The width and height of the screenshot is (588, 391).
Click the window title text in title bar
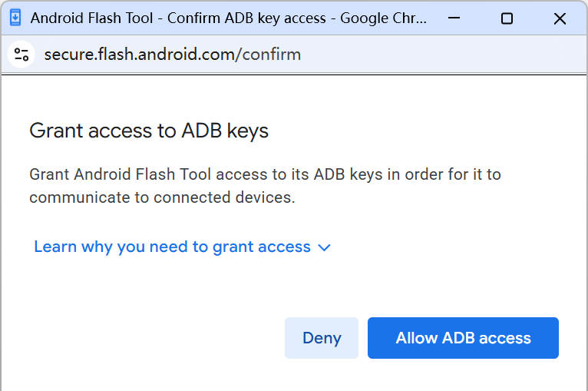[x=223, y=18]
